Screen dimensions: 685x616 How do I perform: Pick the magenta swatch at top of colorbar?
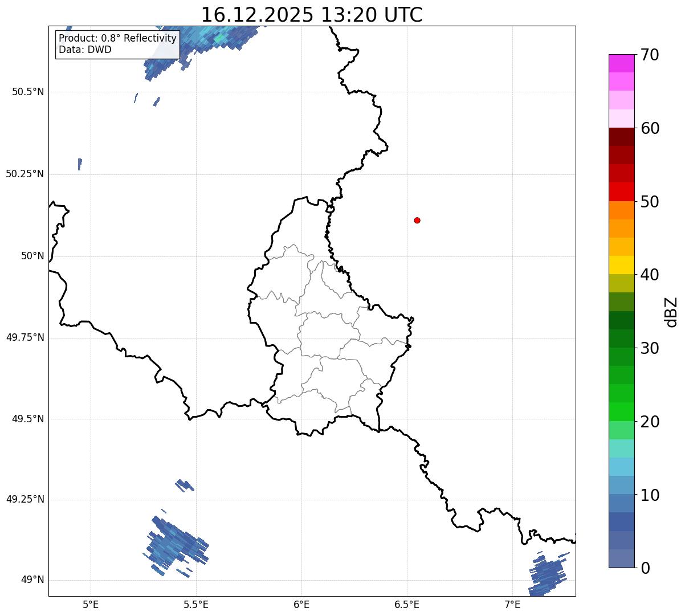coord(622,63)
